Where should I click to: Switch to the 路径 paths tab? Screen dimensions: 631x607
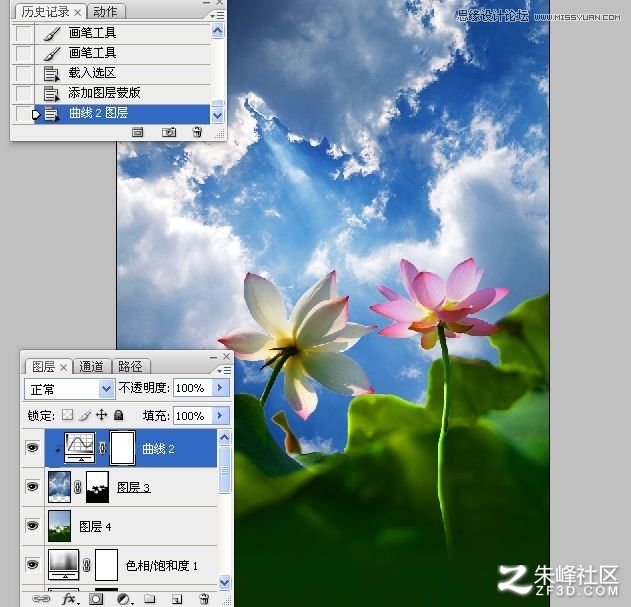[x=130, y=367]
